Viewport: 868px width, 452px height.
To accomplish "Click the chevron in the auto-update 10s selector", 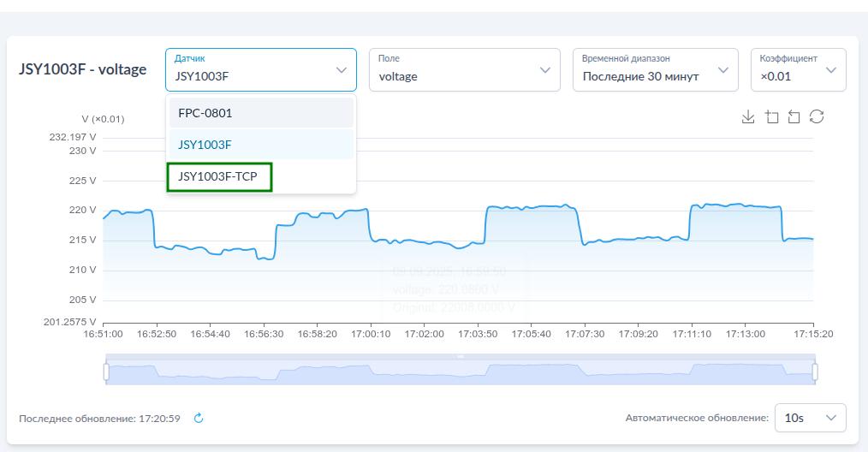I will tap(830, 418).
